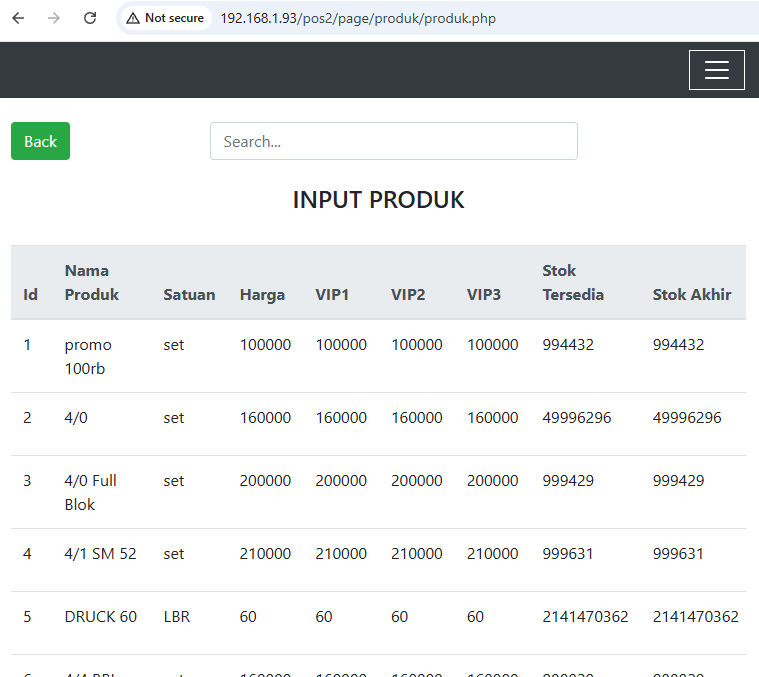Click the browser URL address text
759x677 pixels.
pyautogui.click(x=358, y=18)
